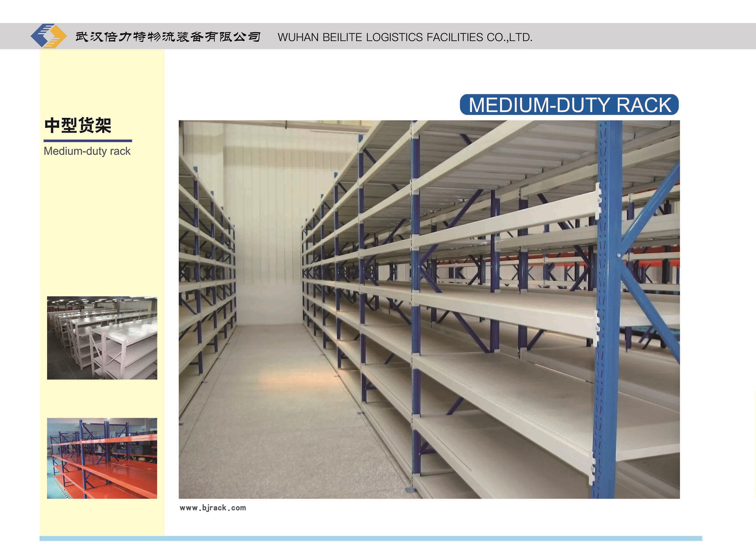Click the blue MEDIUM-DUTY RACK badge
This screenshot has height=557, width=756.
point(569,105)
